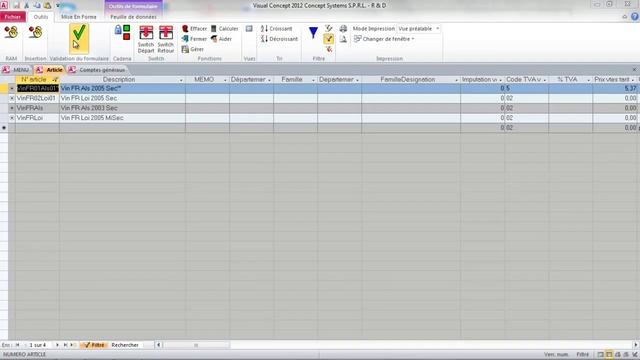Open the Changer de fenêtre dropdown
The width and height of the screenshot is (640, 360).
pyautogui.click(x=384, y=39)
